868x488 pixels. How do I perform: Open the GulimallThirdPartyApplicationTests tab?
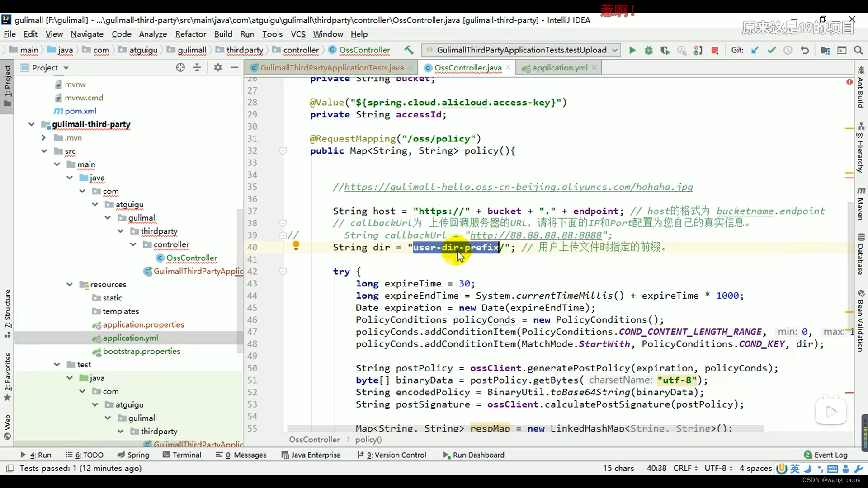(330, 67)
